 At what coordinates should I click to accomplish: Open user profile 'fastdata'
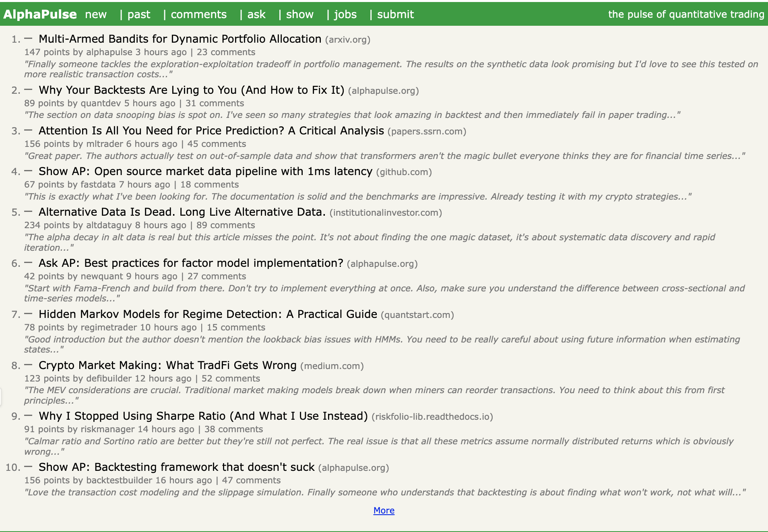(98, 185)
